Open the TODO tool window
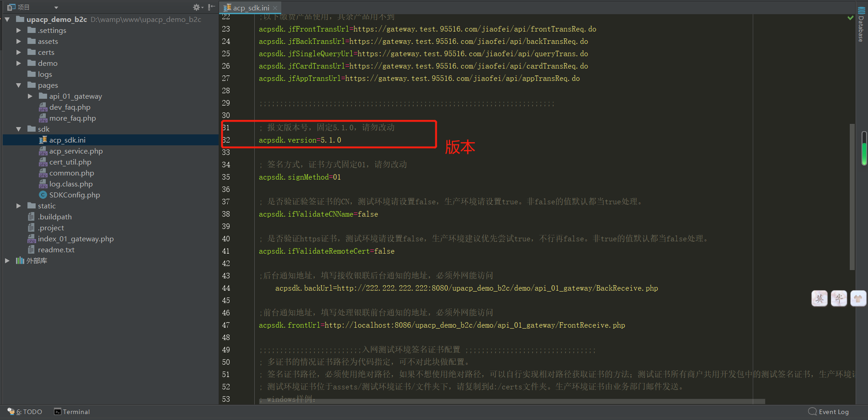 (x=25, y=412)
